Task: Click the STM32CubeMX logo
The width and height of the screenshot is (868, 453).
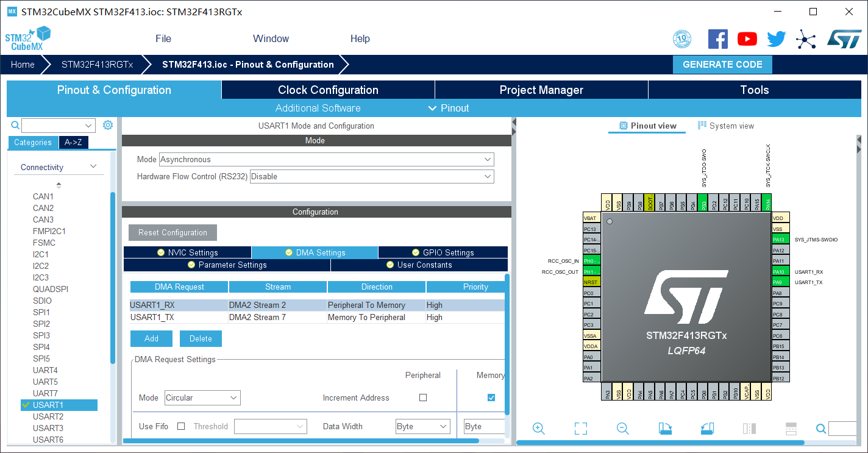Action: click(x=28, y=39)
